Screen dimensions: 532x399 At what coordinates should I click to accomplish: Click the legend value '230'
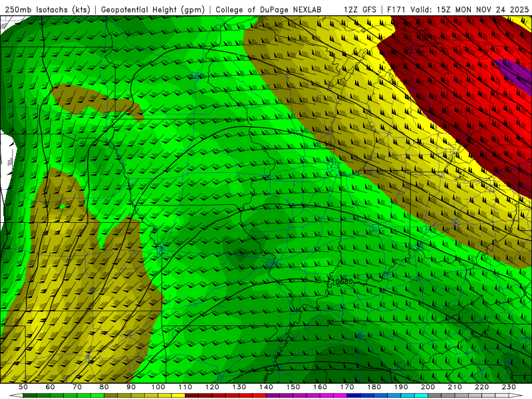point(509,387)
